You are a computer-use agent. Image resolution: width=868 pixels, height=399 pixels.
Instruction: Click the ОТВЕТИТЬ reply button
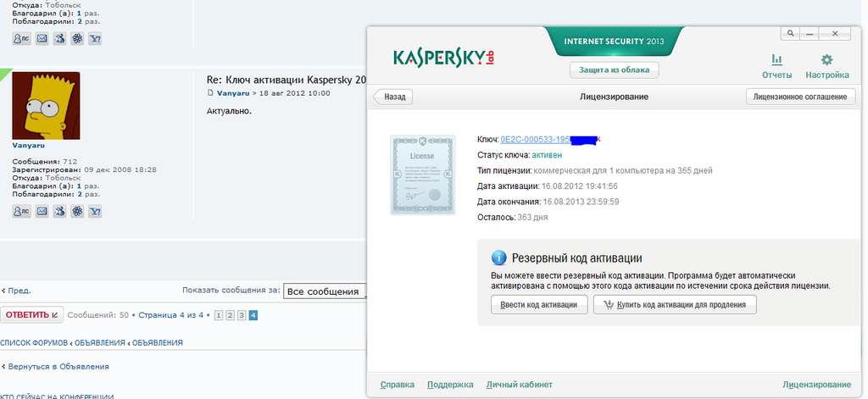[x=31, y=315]
